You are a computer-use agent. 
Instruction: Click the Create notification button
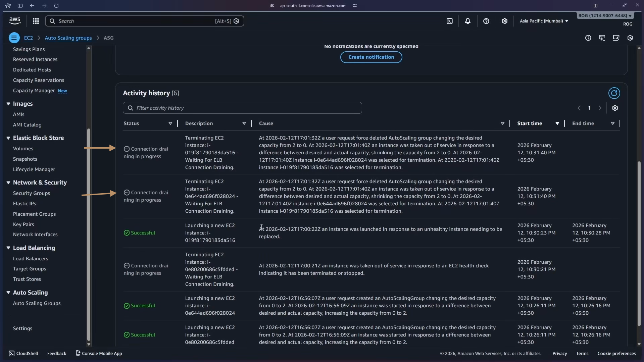(x=371, y=57)
